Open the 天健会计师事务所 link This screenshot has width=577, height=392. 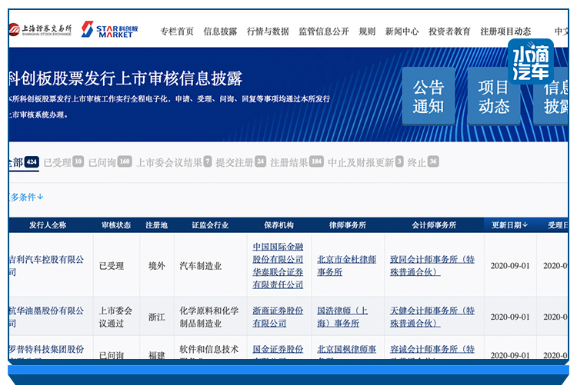pos(432,317)
